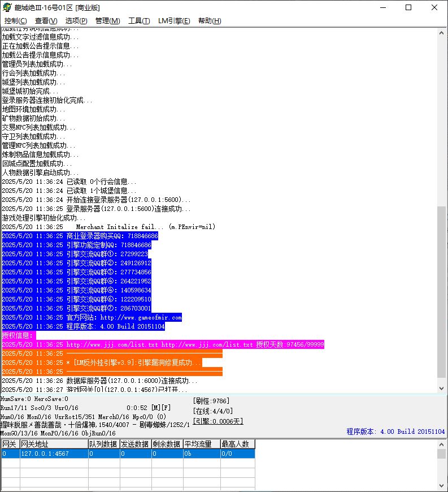Click the Merchant Initalize fail log line
Viewport: 448px width, 492px height.
pyautogui.click(x=108, y=227)
